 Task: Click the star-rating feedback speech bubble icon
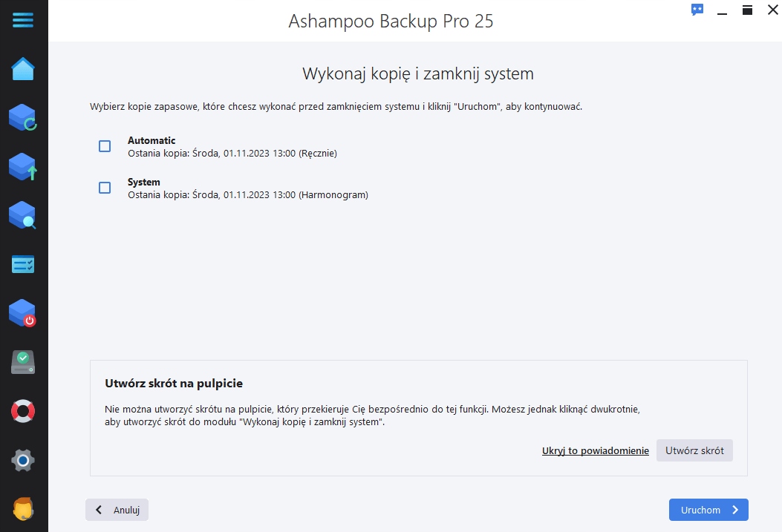coord(697,10)
